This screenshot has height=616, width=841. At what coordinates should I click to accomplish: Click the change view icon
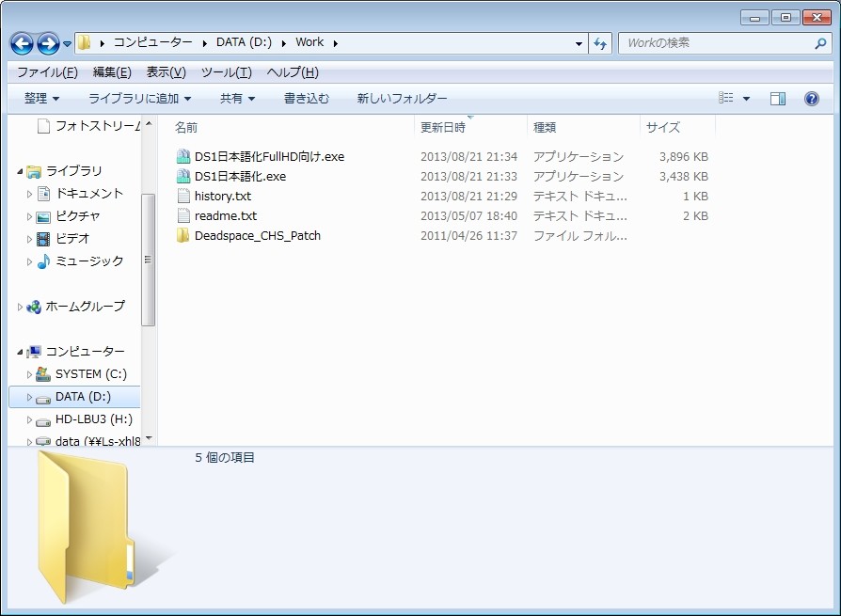click(x=725, y=98)
